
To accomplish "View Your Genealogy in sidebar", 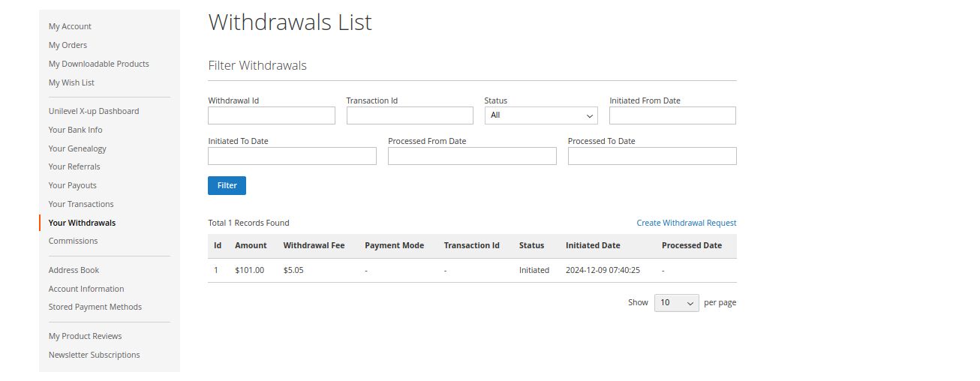I will pos(77,148).
